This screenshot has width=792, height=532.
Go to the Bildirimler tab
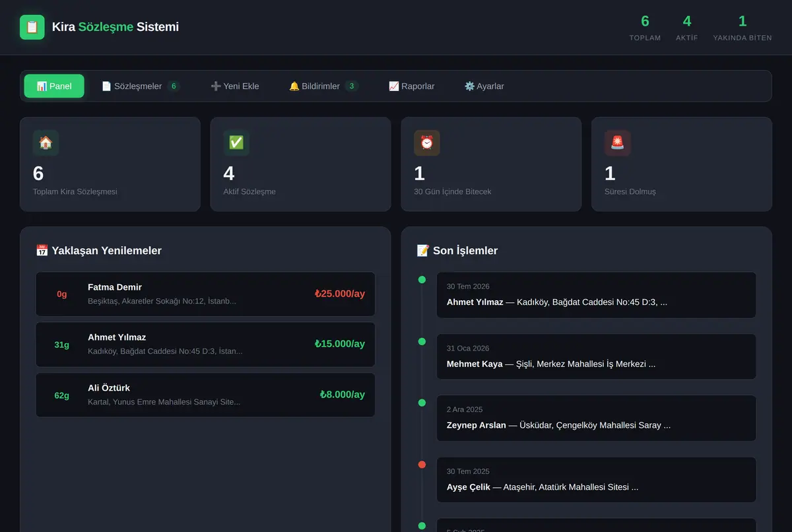point(323,86)
